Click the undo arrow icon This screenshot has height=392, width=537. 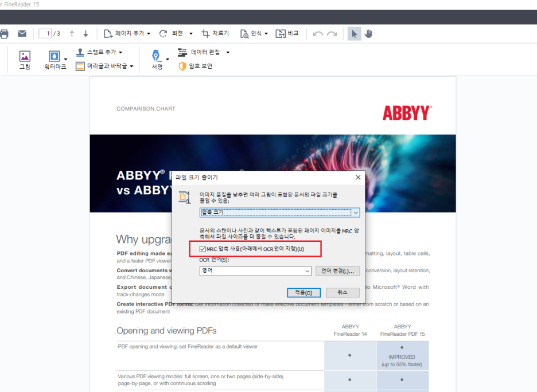pos(317,34)
